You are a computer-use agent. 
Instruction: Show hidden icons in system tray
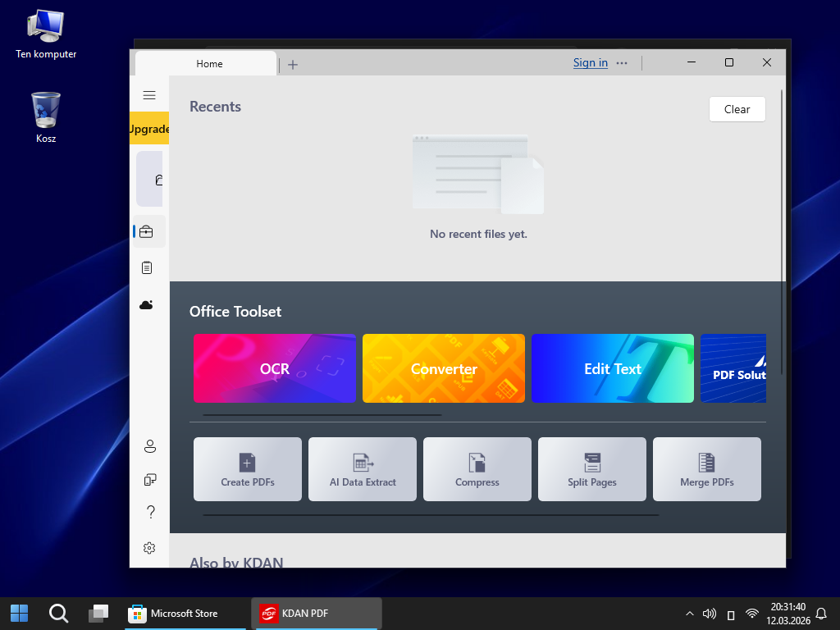689,614
